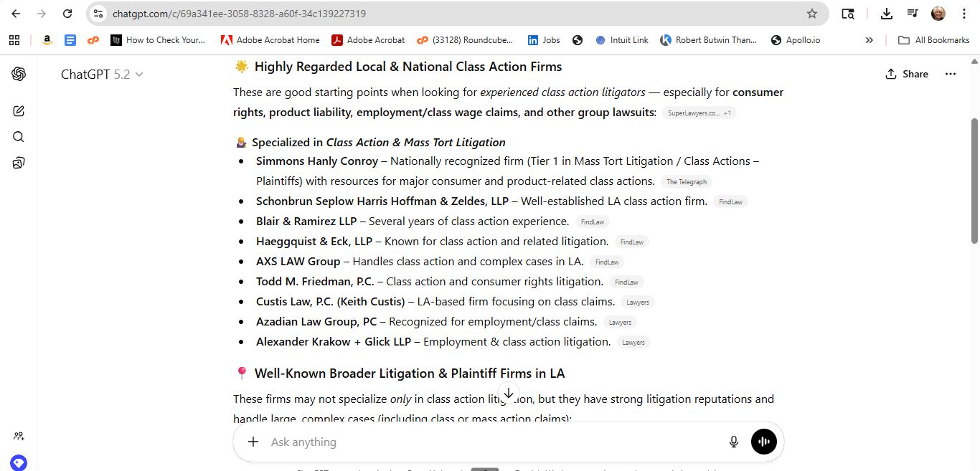Open the Amazon bookmark
Viewport: 980px width, 471px height.
(47, 40)
